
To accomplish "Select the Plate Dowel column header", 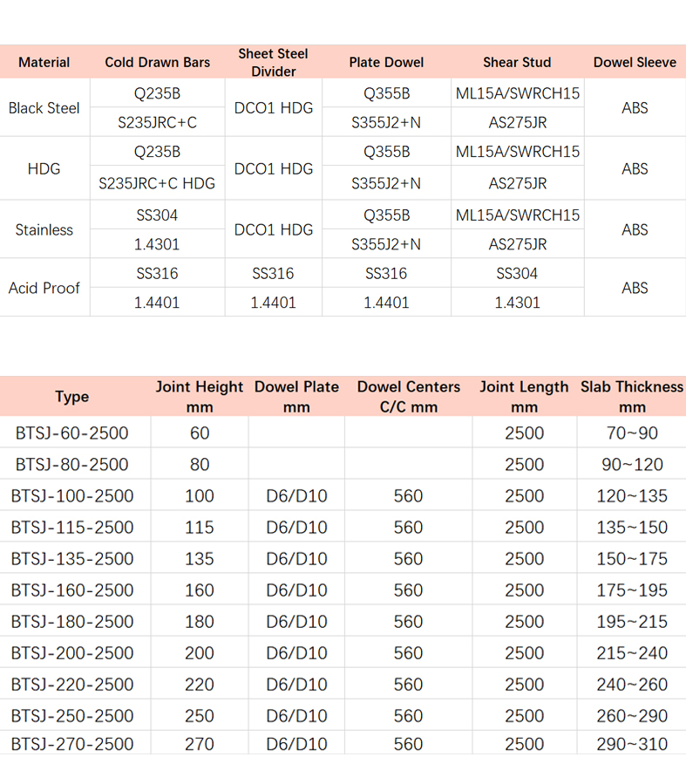I will click(386, 62).
